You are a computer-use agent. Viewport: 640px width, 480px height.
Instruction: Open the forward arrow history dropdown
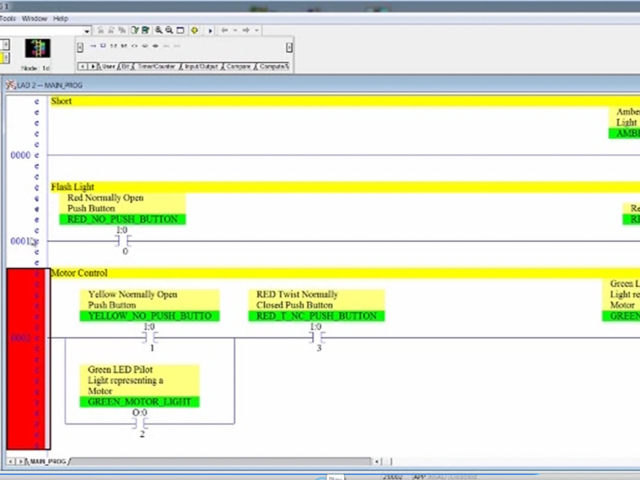(x=257, y=30)
